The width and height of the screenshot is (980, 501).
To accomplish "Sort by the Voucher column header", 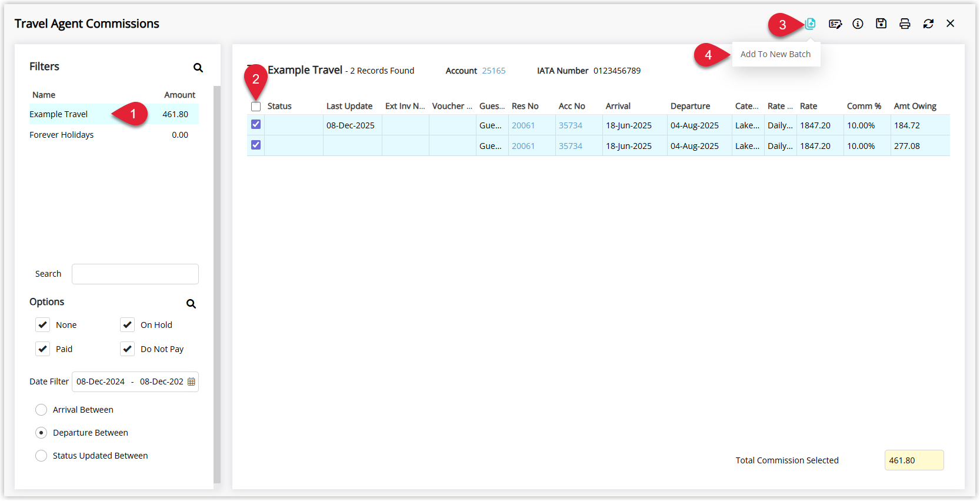I will pyautogui.click(x=452, y=106).
